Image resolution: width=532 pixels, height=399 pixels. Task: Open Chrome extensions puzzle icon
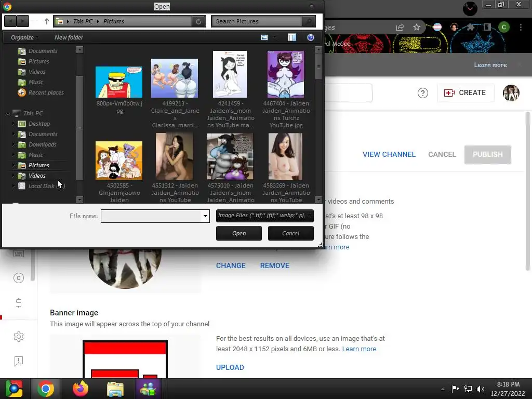click(x=470, y=28)
